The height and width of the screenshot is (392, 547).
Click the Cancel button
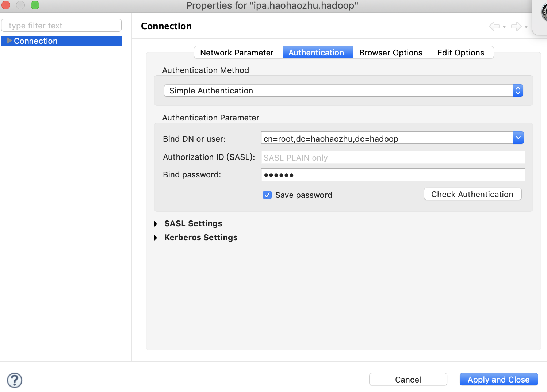click(408, 379)
